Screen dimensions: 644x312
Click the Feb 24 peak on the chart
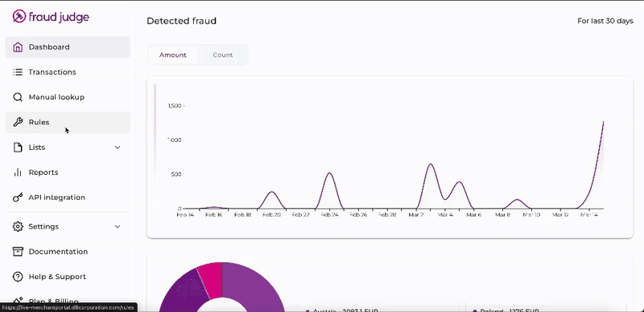[x=329, y=173]
